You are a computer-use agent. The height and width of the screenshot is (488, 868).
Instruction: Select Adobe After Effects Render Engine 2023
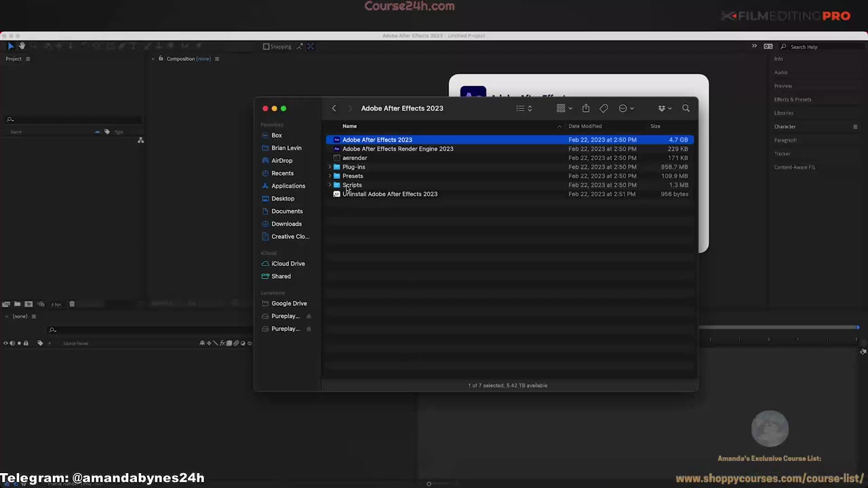[509, 148]
